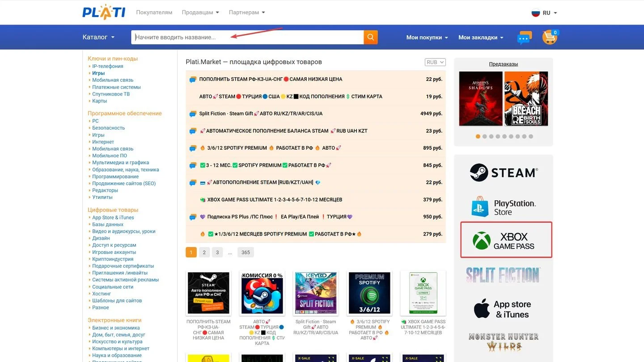644x362 pixels.
Task: Open the Цифровые товары section heading
Action: click(x=113, y=210)
